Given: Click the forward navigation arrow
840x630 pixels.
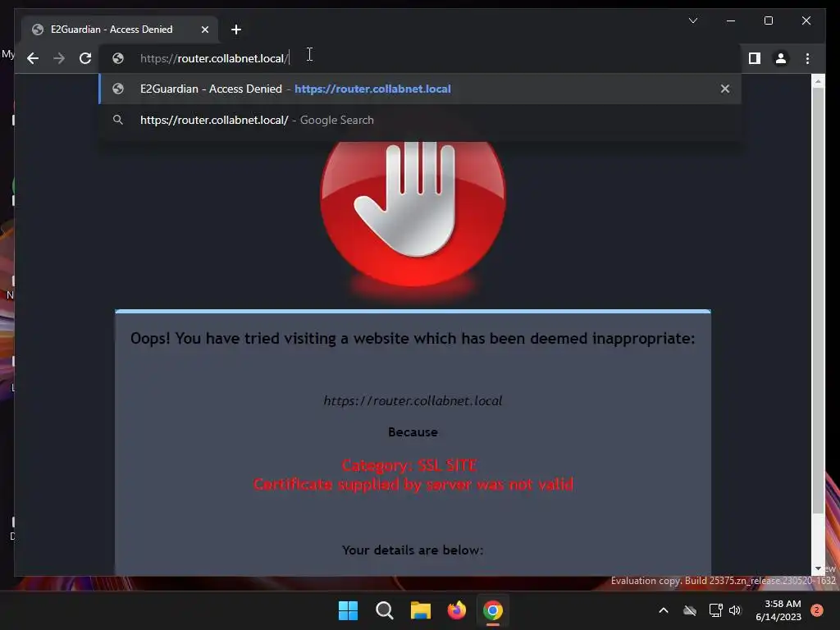Looking at the screenshot, I should [59, 58].
